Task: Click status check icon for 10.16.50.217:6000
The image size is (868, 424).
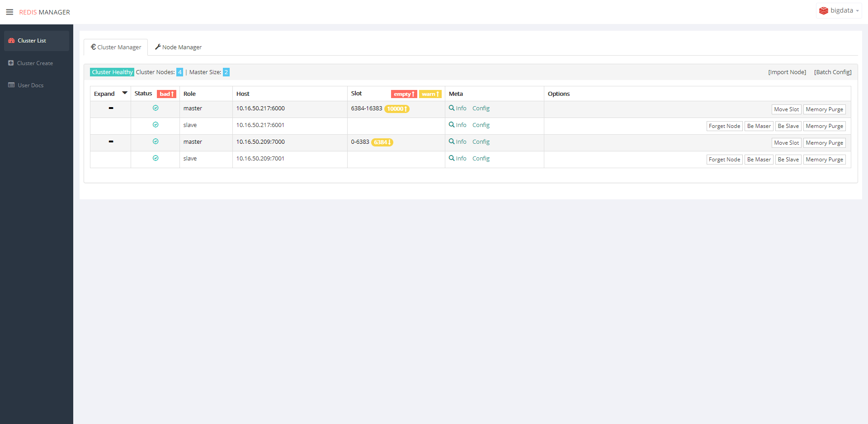Action: point(156,108)
